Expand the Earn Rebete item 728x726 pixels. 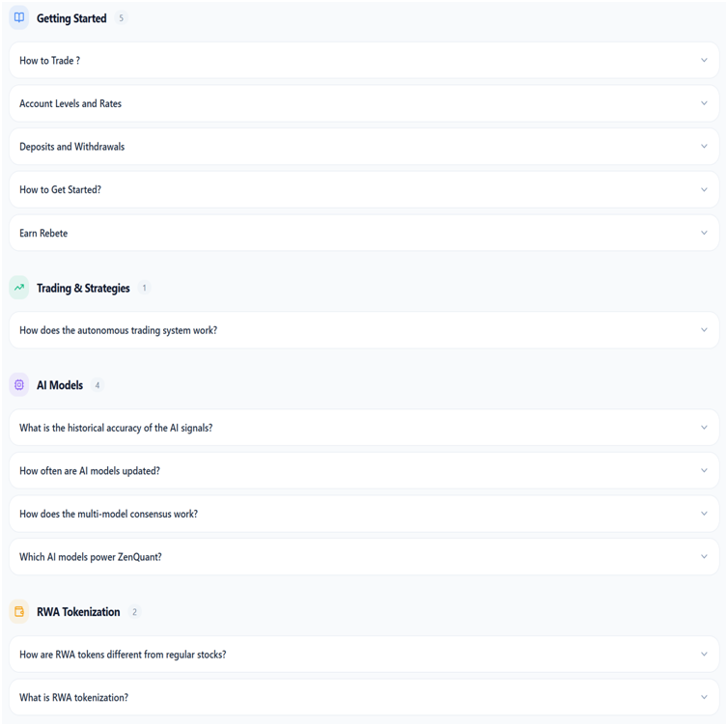364,233
